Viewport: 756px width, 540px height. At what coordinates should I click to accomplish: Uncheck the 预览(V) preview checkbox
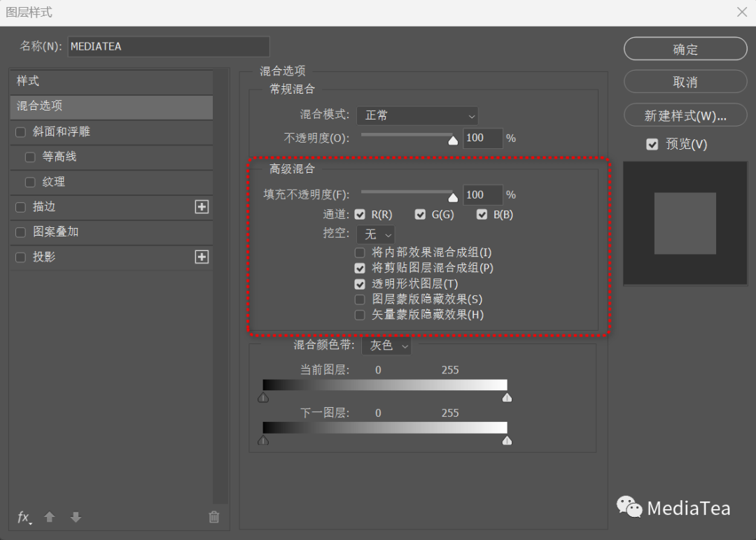coord(652,145)
